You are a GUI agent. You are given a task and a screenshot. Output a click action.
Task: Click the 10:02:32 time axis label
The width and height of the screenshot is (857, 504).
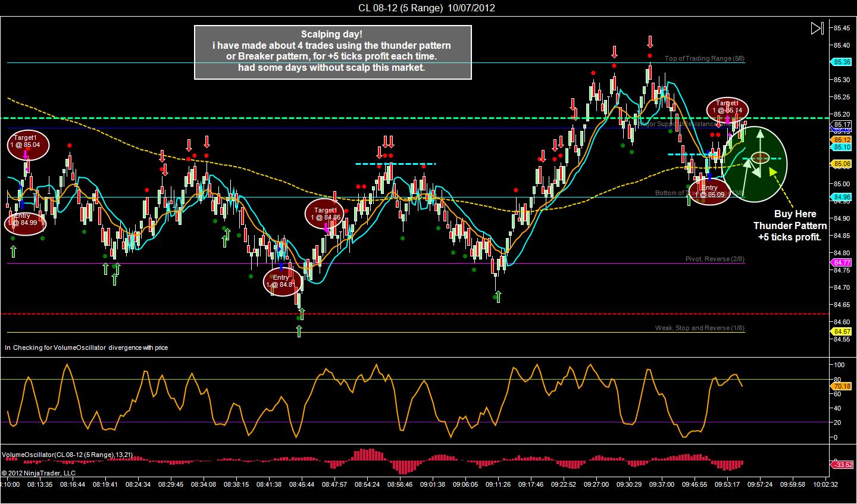[825, 484]
